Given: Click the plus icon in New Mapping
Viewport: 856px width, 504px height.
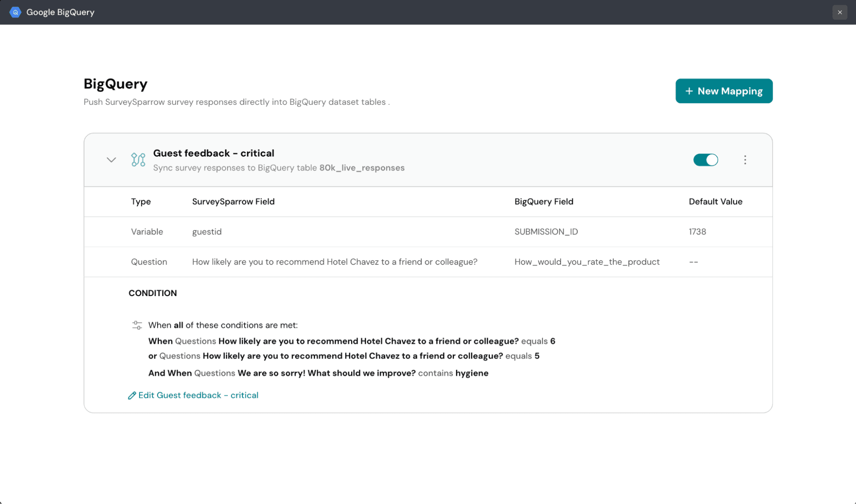Looking at the screenshot, I should (x=689, y=91).
